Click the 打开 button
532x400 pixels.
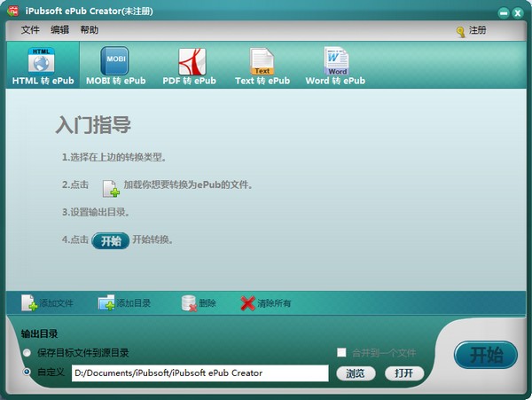tap(404, 373)
